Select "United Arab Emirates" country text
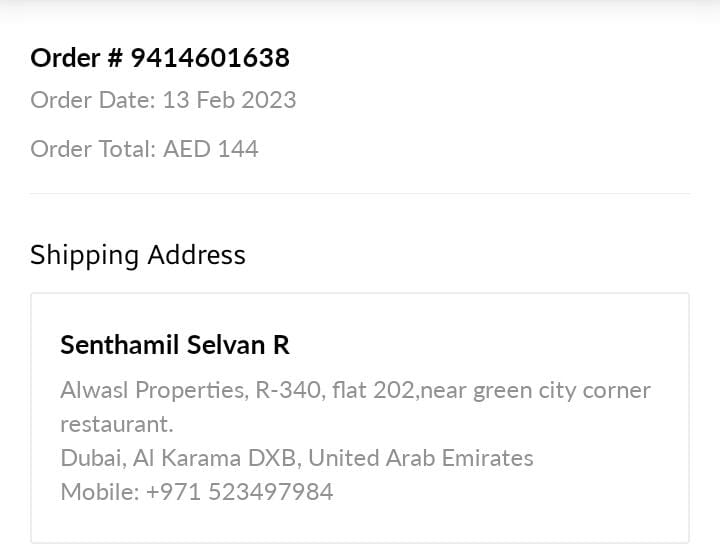This screenshot has height=555, width=720. point(421,458)
